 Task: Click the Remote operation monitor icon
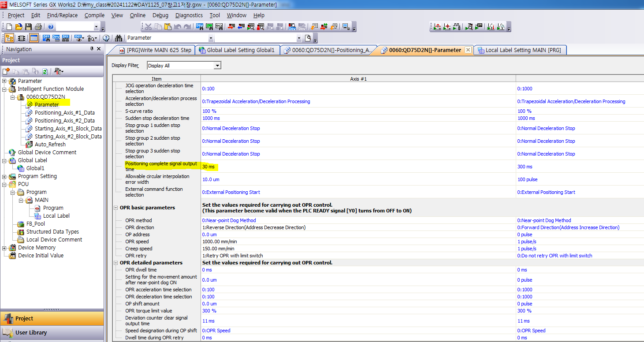346,27
